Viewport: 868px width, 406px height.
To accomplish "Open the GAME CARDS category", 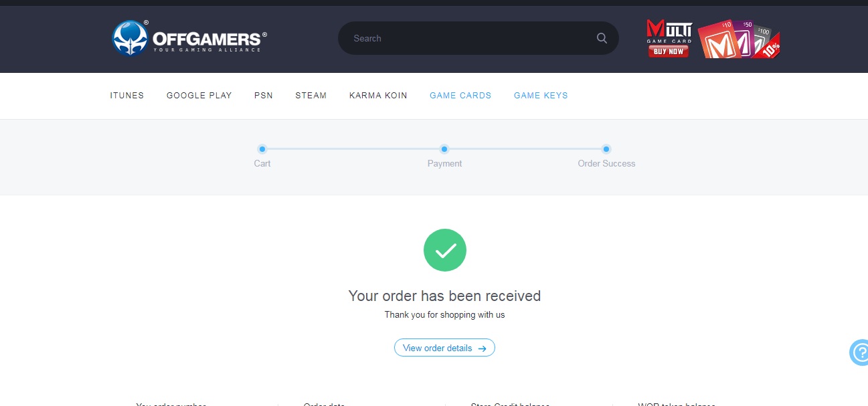I will click(x=460, y=95).
